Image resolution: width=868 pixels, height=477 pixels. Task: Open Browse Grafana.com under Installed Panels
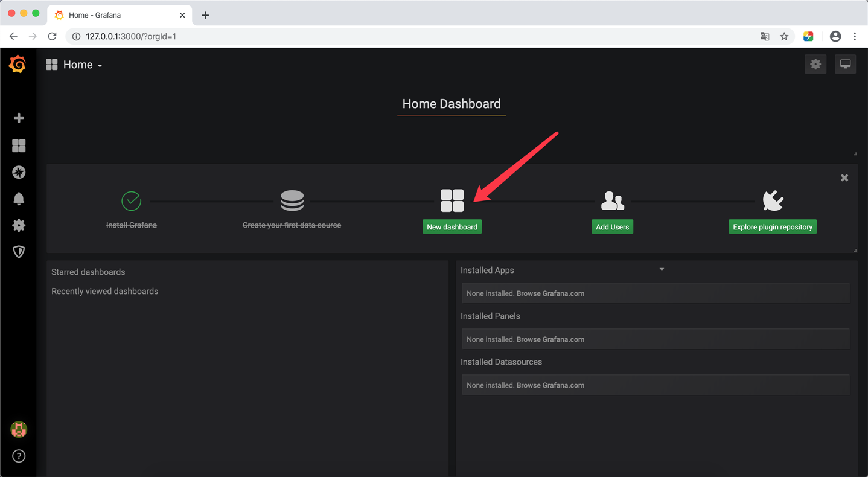(x=550, y=339)
